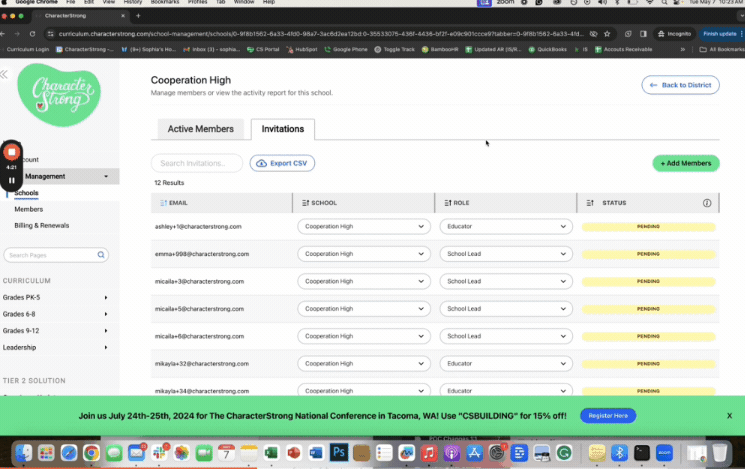The height and width of the screenshot is (469, 745).
Task: Go Back to District
Action: point(680,86)
